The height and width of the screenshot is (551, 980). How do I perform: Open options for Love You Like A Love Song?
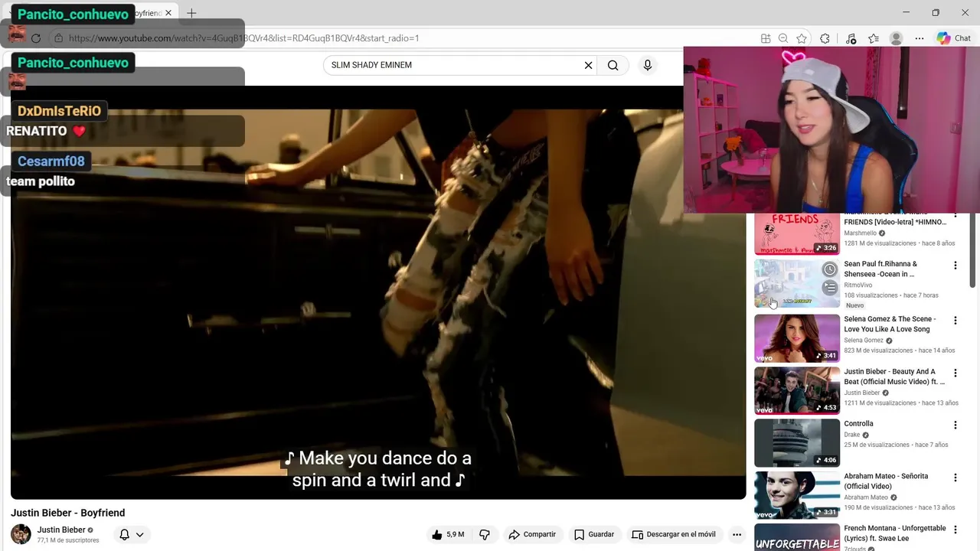pos(955,321)
